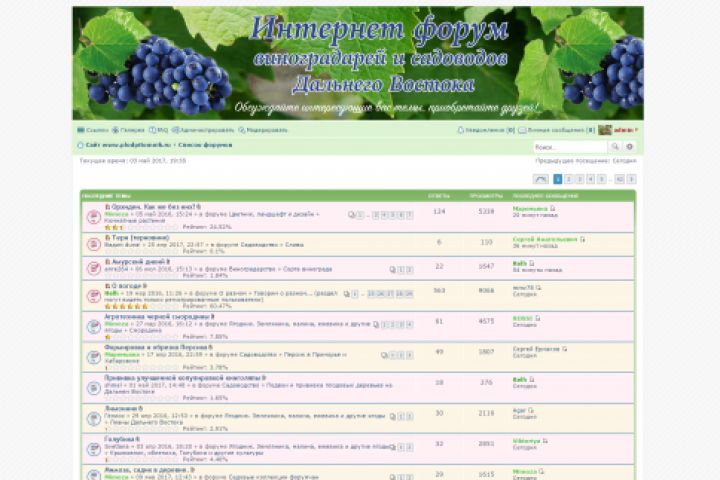Viewport: 720px width, 480px height.
Task: Go to Список форумов breadcrumb
Action: click(x=205, y=145)
